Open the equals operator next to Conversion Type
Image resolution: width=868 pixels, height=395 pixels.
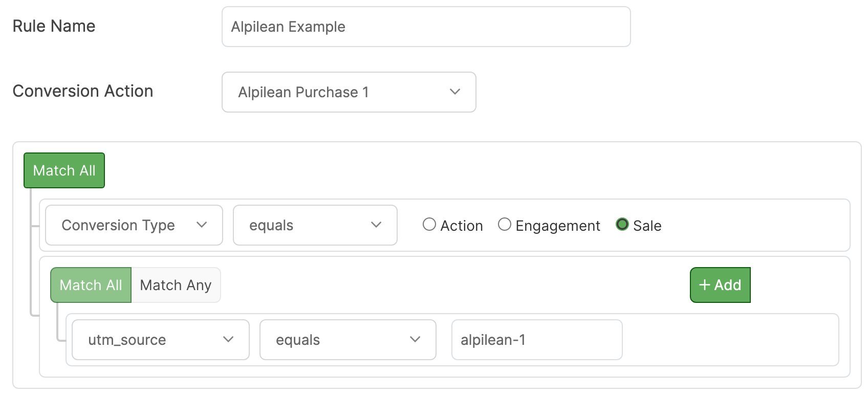tap(314, 225)
